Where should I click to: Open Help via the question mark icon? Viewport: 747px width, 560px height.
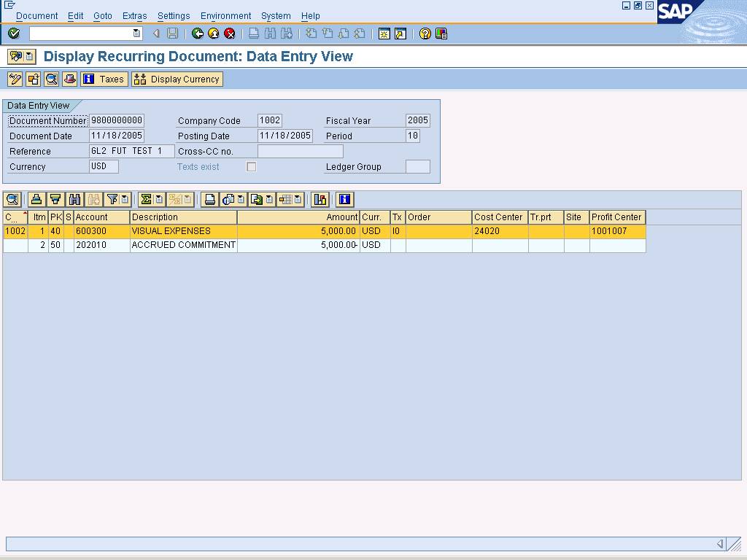(425, 34)
